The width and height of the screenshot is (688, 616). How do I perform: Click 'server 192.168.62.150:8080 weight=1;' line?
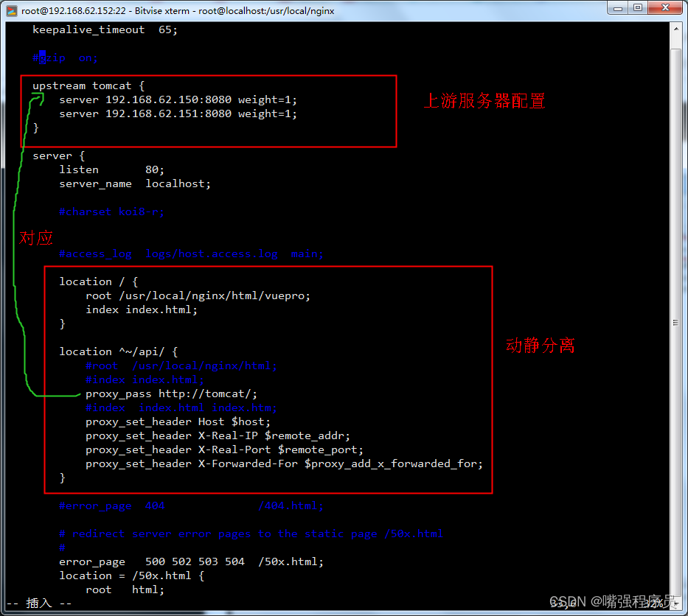tap(178, 100)
